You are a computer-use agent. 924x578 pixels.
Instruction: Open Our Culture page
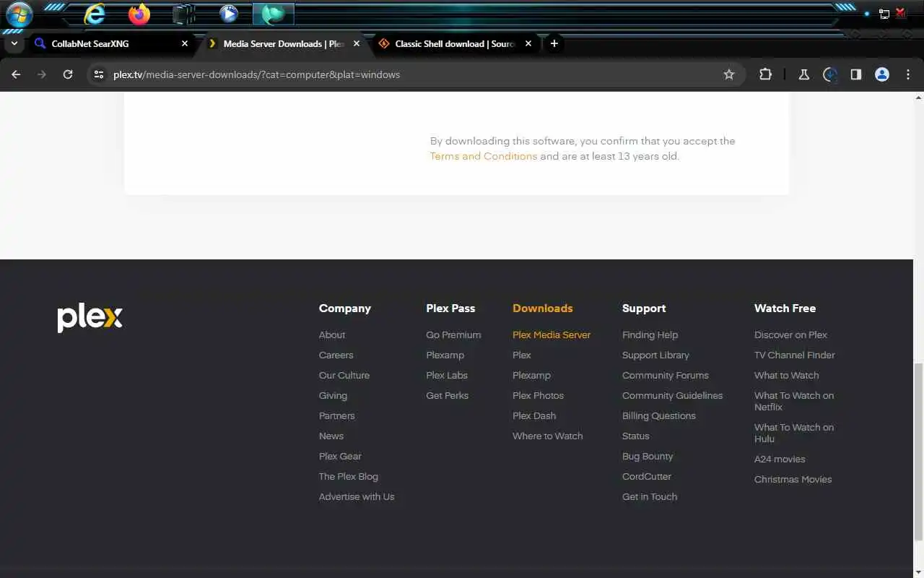coord(344,375)
